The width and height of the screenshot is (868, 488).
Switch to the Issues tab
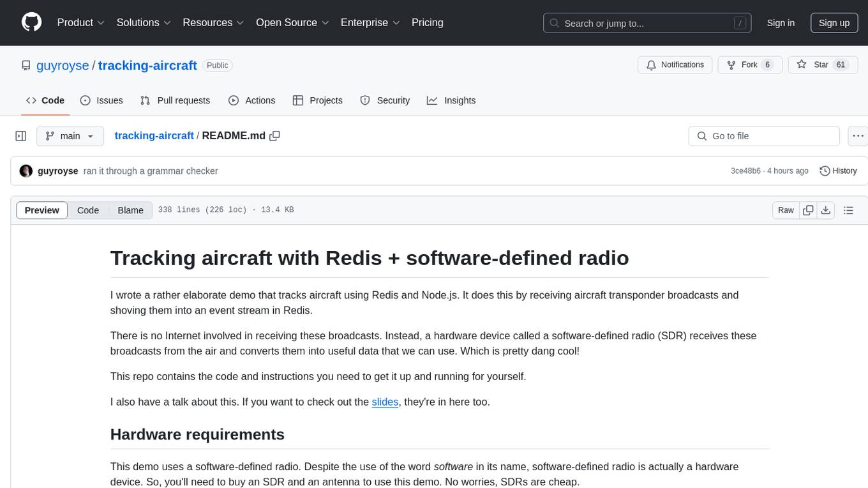pos(101,100)
